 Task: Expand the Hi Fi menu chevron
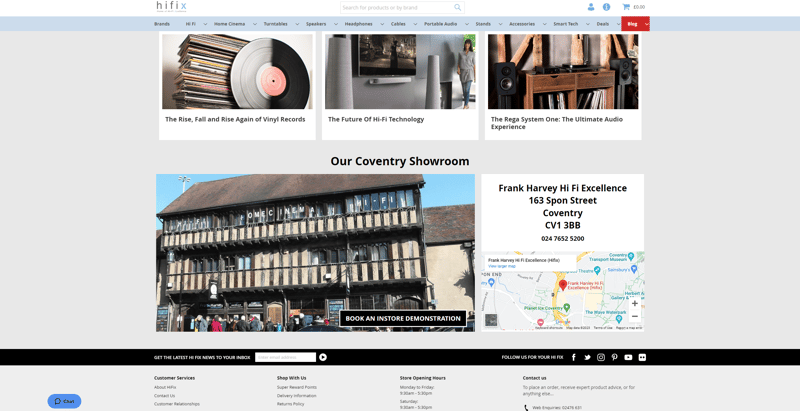click(x=205, y=24)
